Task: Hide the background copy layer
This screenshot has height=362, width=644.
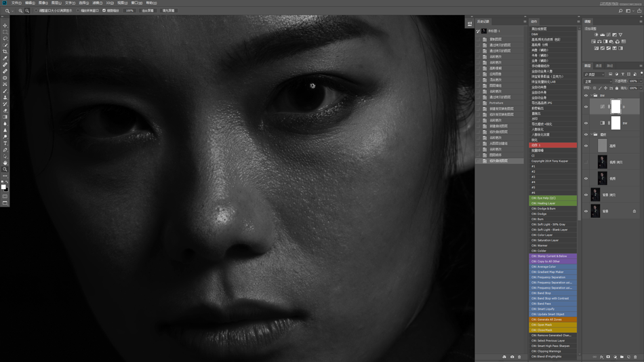Action: (586, 195)
